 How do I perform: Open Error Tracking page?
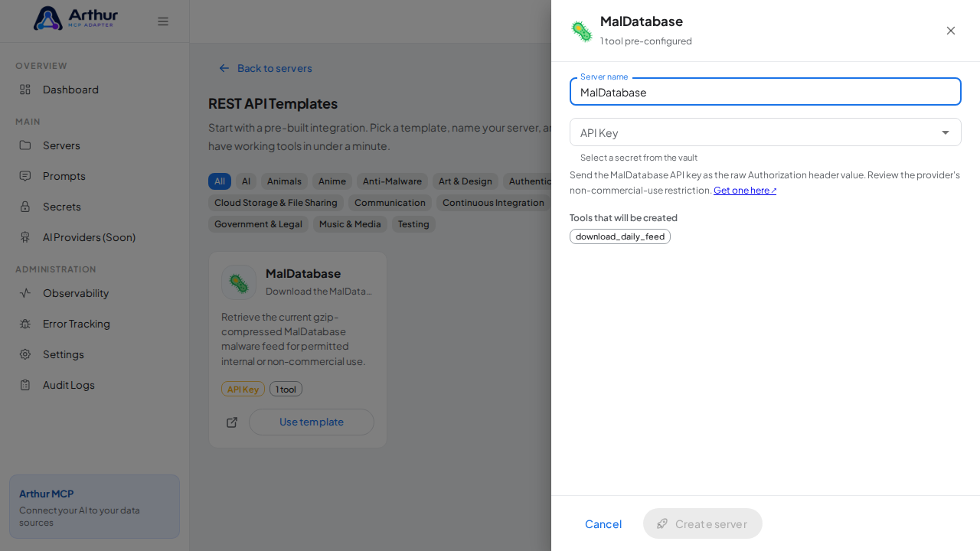95,324
